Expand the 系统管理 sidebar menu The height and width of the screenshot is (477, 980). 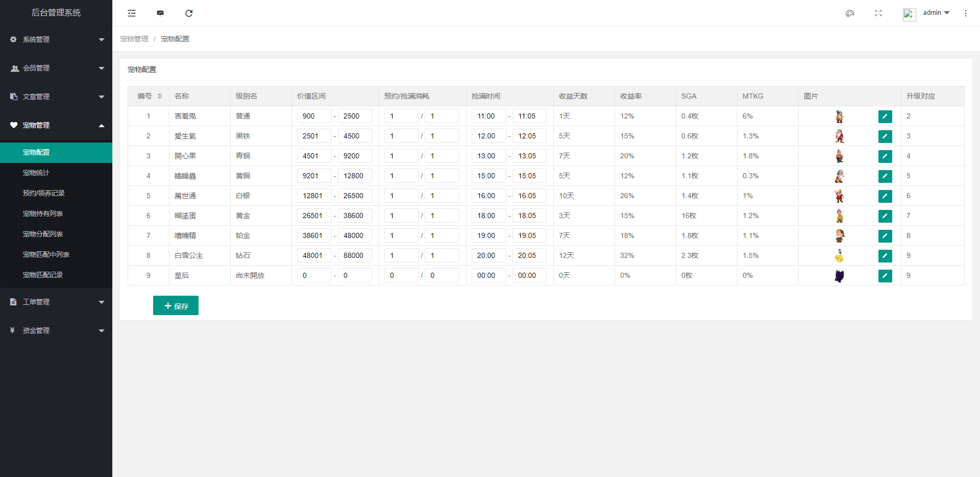(56, 39)
